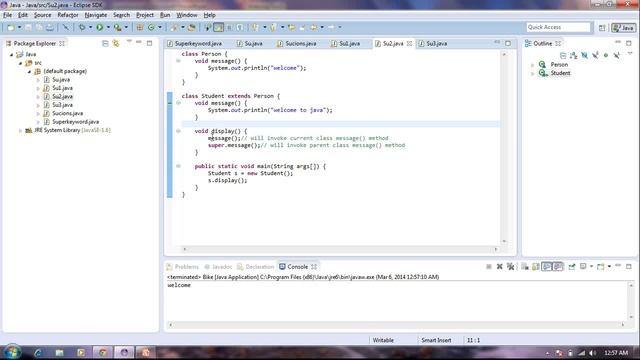The height and width of the screenshot is (360, 640).
Task: Open the Window menu
Action: [187, 15]
